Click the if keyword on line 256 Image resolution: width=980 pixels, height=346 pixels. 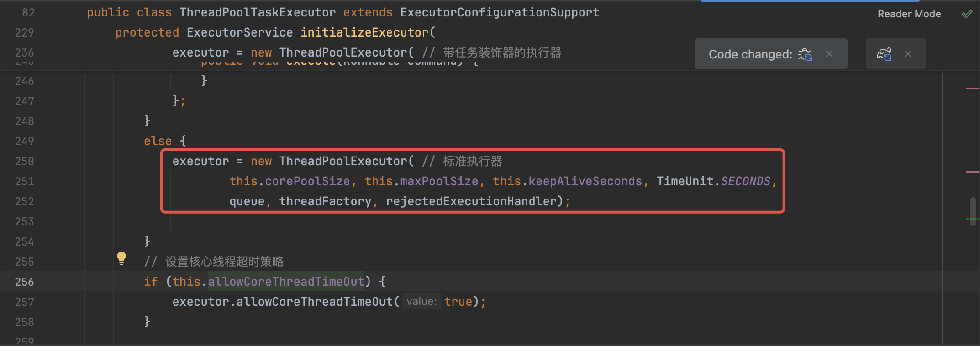[x=151, y=282]
